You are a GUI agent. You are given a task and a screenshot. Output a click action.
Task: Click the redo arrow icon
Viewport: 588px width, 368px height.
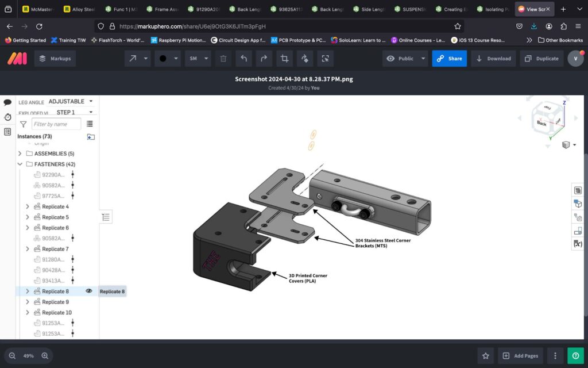[x=264, y=59]
